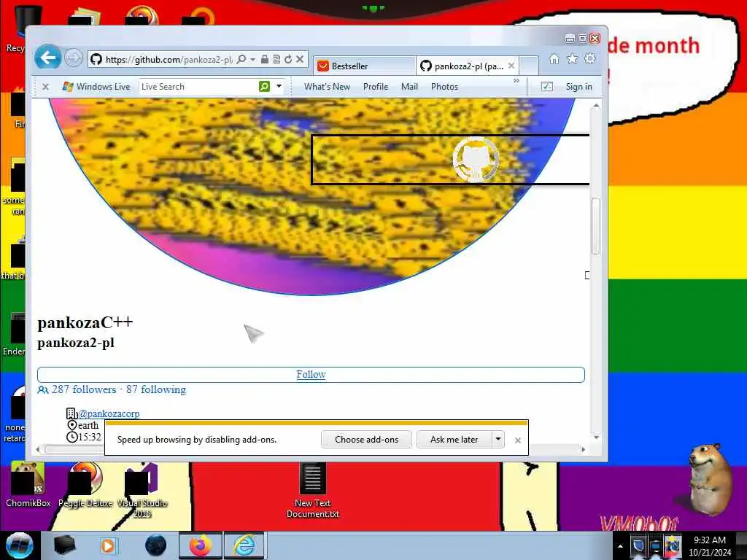Click the address bar search magnifier
Screen dimensions: 747x560
tap(241, 59)
